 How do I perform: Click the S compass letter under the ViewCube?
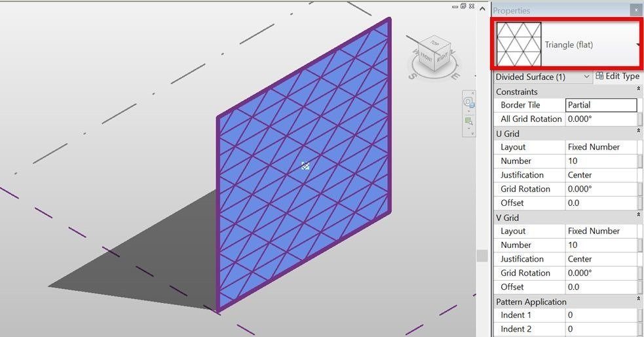[412, 77]
